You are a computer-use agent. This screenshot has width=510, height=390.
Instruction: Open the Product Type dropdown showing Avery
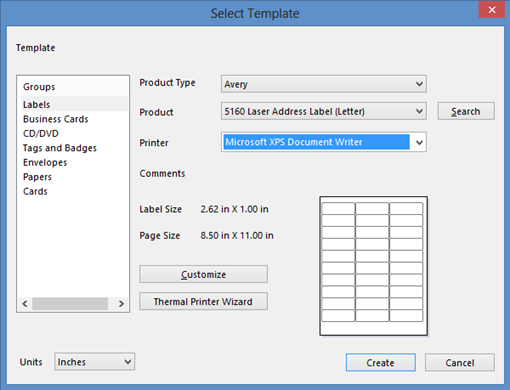pos(324,84)
